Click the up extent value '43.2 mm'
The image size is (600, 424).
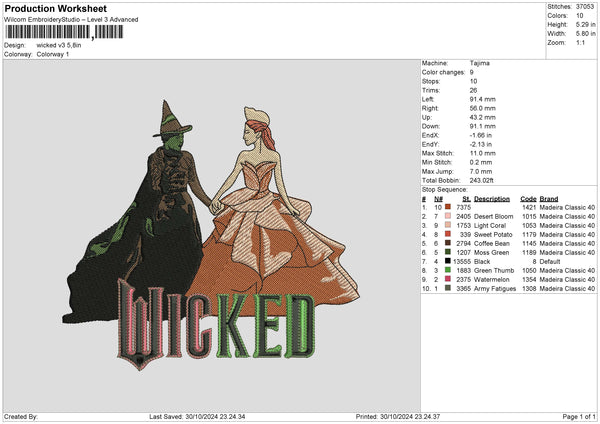click(483, 117)
